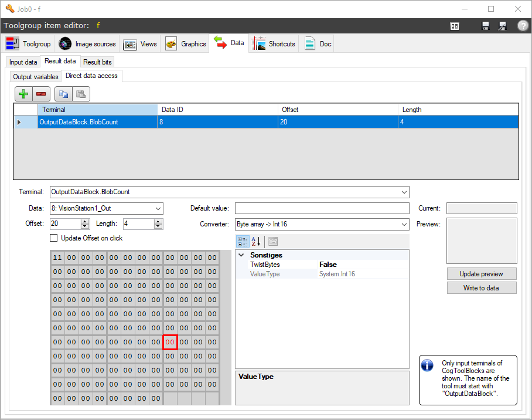Open help via question mark icon
Screen dimensions: 532x420
(523, 26)
